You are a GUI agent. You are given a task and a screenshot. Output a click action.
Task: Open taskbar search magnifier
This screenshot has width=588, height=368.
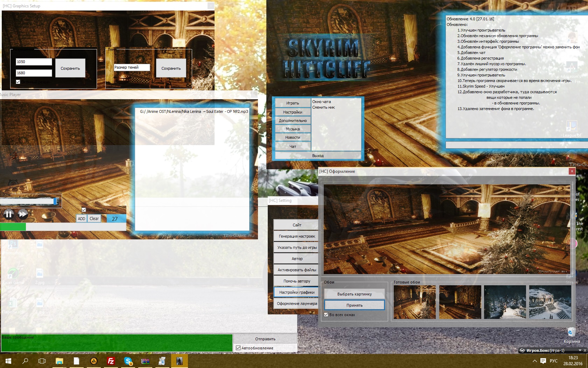pyautogui.click(x=25, y=361)
